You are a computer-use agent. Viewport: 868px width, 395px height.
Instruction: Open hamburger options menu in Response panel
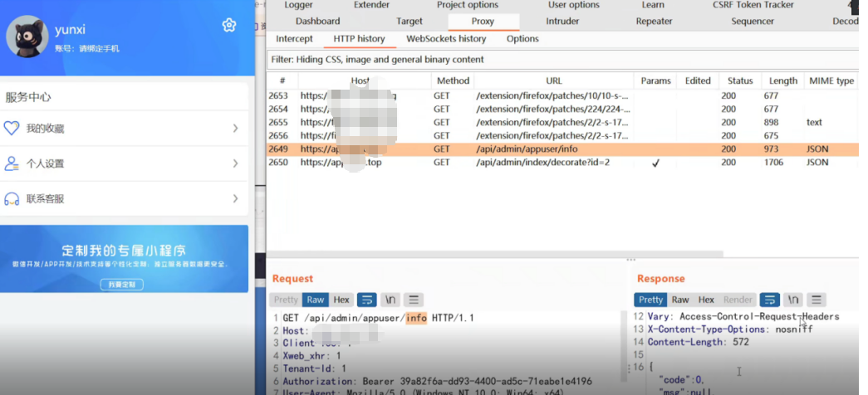817,300
